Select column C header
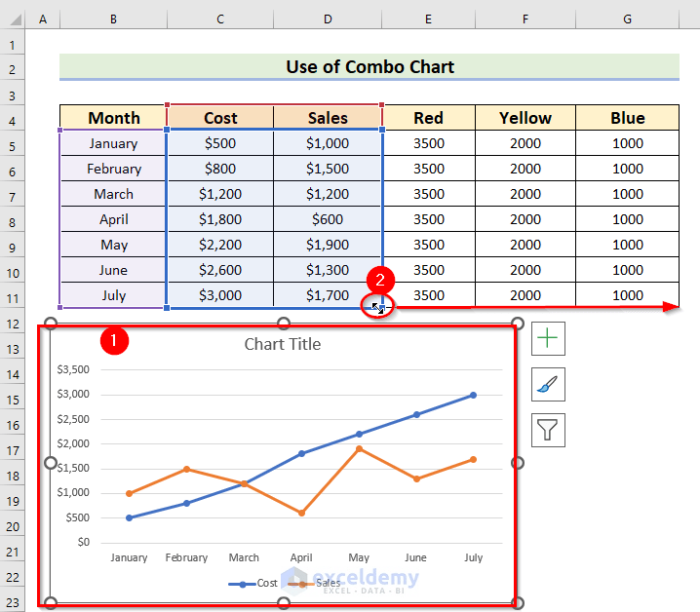Viewport: 700px width, 612px height. pyautogui.click(x=220, y=19)
